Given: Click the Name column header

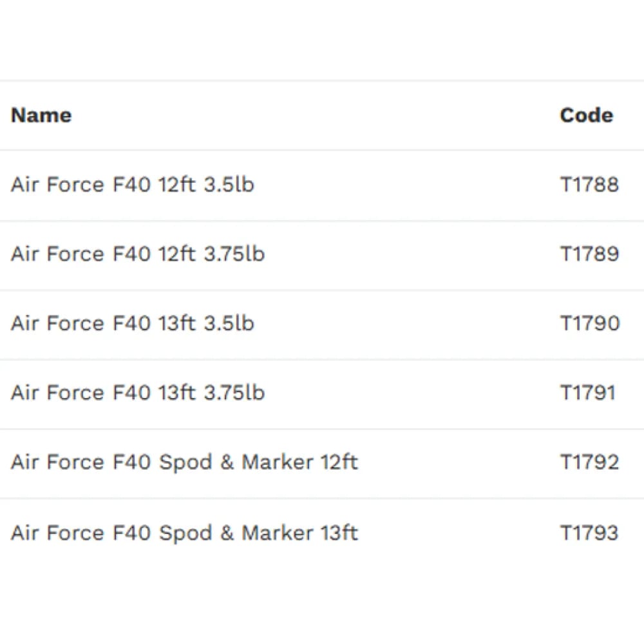Looking at the screenshot, I should click(41, 116).
